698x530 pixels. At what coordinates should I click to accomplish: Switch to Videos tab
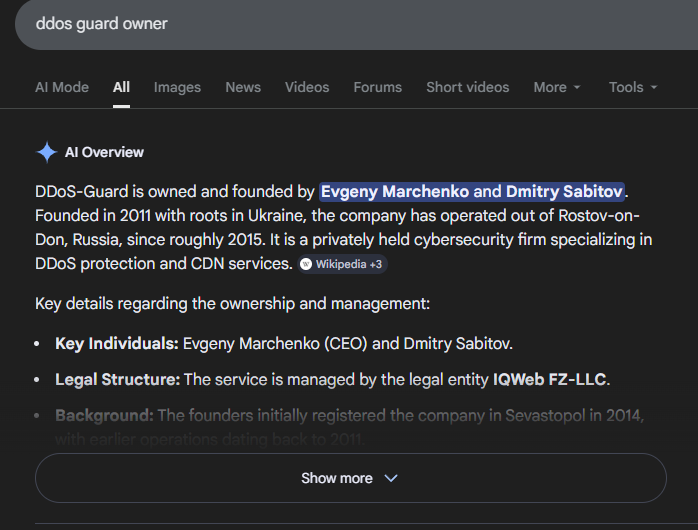tap(307, 87)
